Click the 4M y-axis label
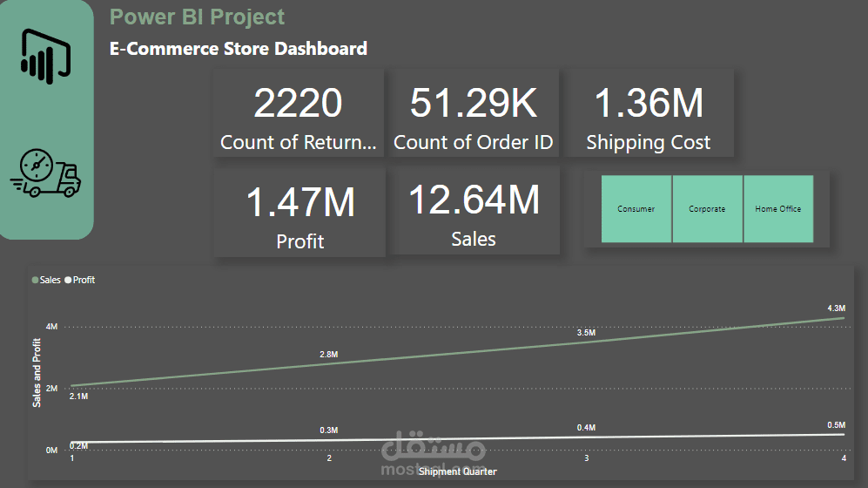This screenshot has height=488, width=868. (x=51, y=327)
